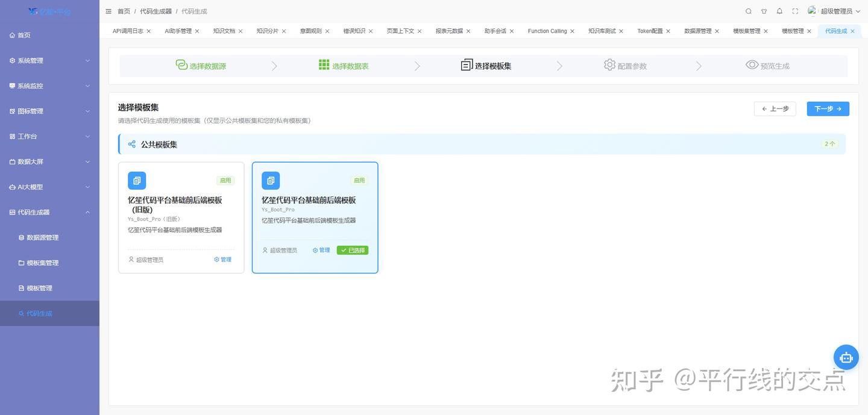Select the 旧版 template card icon

[137, 181]
